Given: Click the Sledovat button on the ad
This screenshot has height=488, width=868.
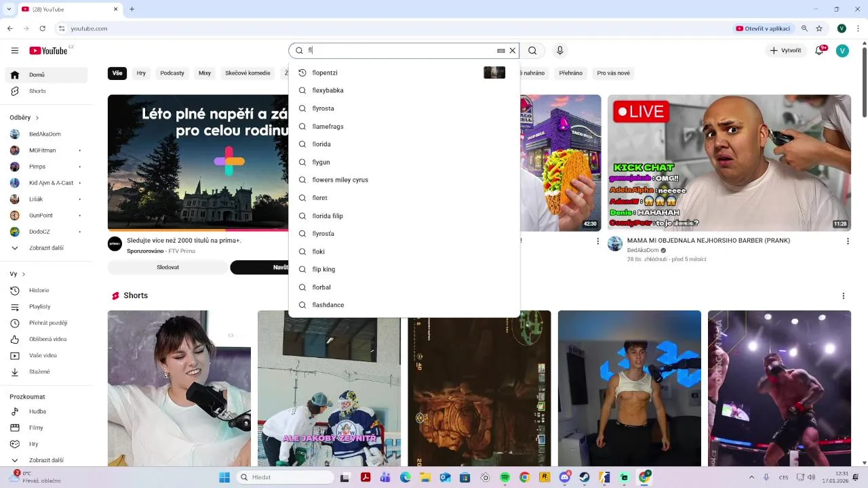Looking at the screenshot, I should [x=167, y=267].
